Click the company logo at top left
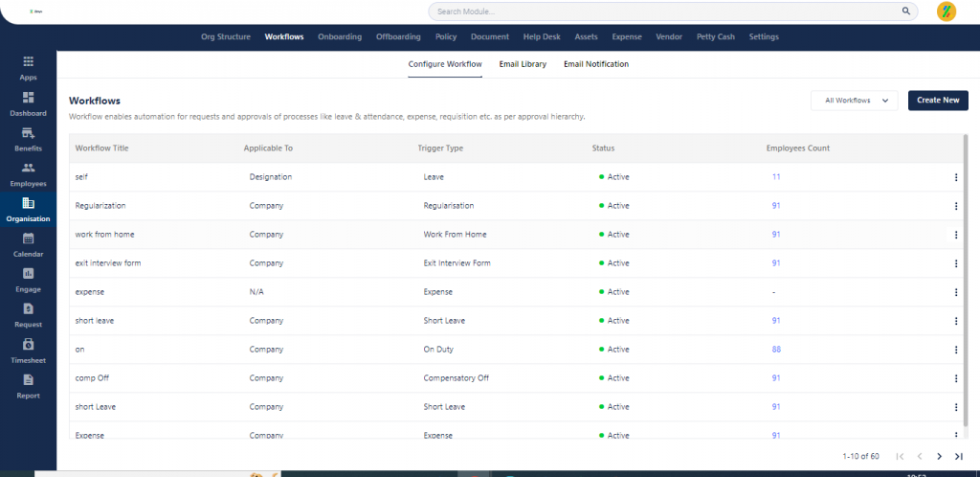Image resolution: width=980 pixels, height=477 pixels. tap(35, 11)
